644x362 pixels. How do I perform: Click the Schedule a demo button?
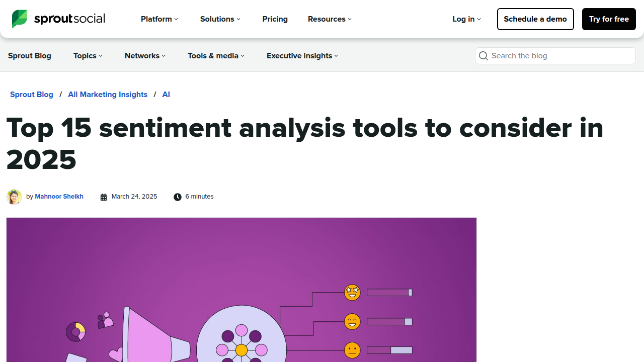tap(535, 19)
